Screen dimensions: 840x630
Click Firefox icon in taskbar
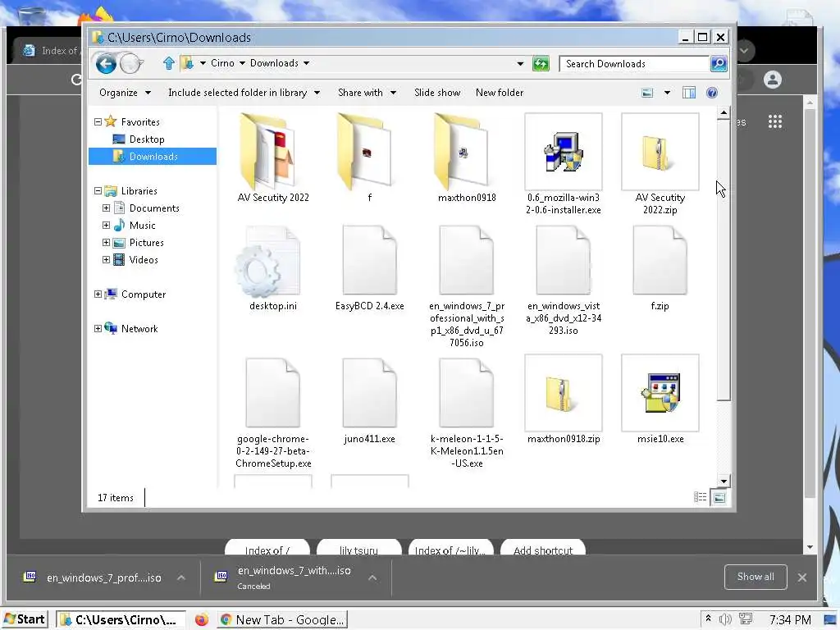click(x=202, y=620)
